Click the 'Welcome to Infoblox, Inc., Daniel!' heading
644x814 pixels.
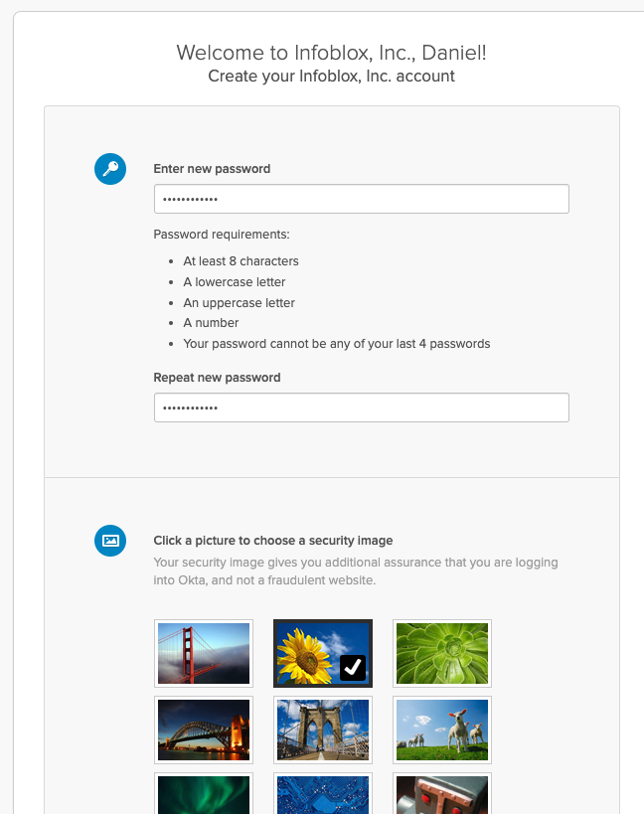tap(331, 53)
